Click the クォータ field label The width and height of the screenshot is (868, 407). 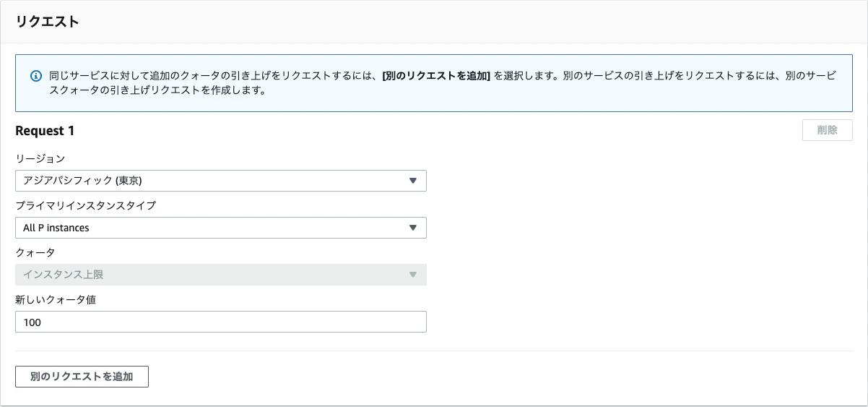(x=35, y=252)
